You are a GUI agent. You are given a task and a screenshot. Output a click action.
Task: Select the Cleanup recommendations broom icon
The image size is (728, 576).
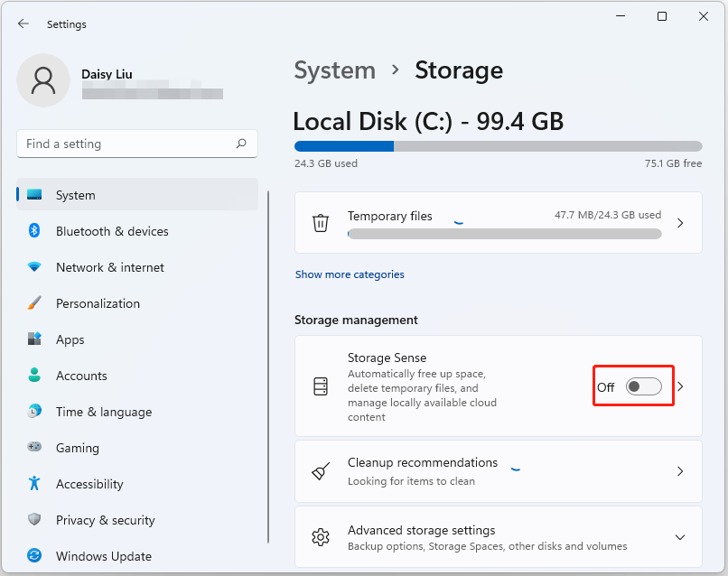(x=321, y=471)
